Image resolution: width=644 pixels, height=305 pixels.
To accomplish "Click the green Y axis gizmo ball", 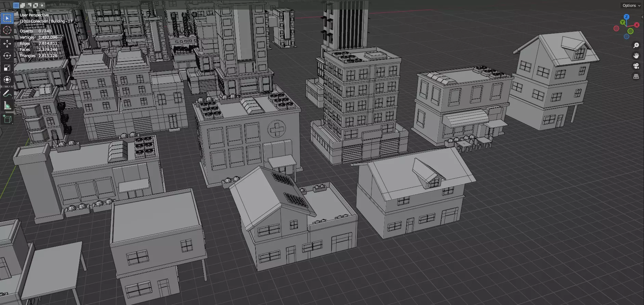I will click(623, 23).
